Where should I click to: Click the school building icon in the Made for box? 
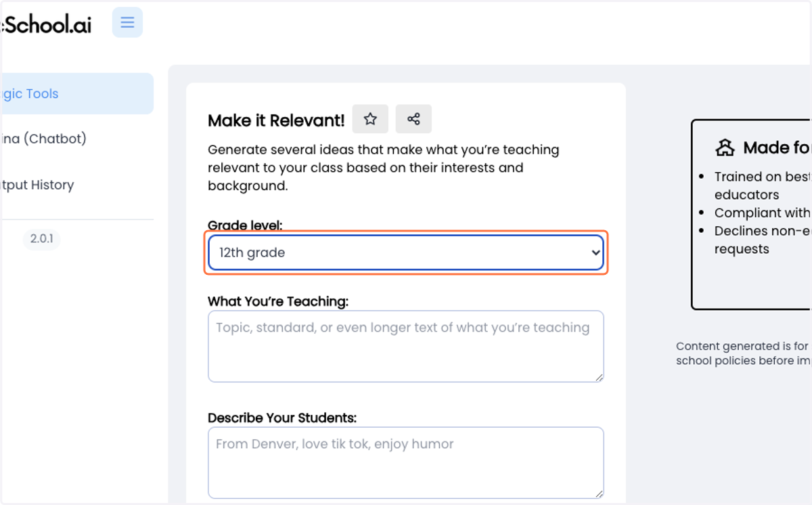coord(725,148)
